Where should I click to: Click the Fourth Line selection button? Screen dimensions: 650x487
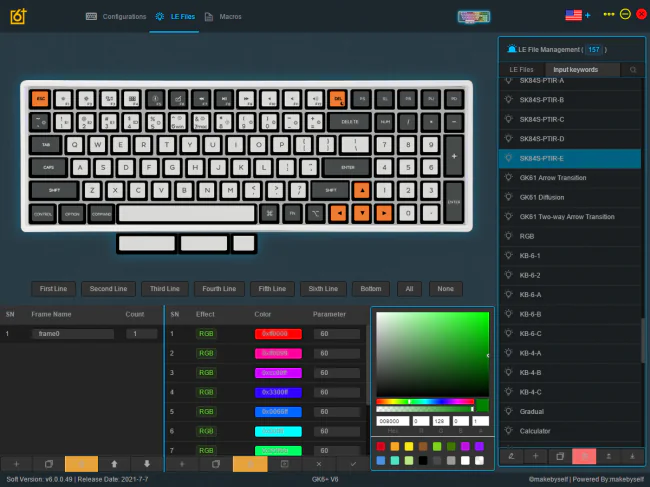coord(219,289)
